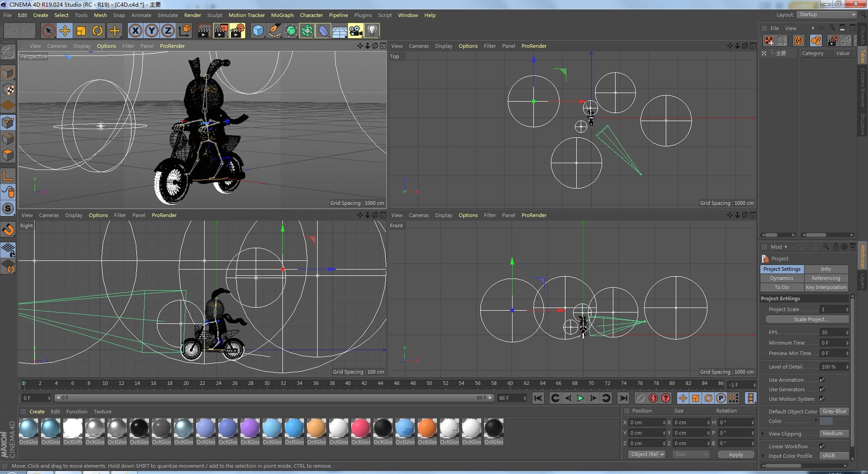Add a Light object

pyautogui.click(x=372, y=31)
